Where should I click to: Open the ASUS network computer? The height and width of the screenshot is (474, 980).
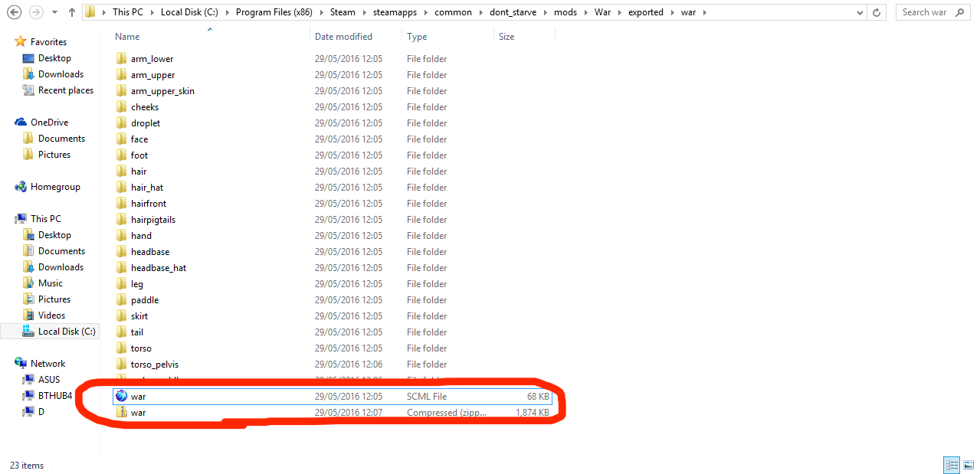coord(49,380)
